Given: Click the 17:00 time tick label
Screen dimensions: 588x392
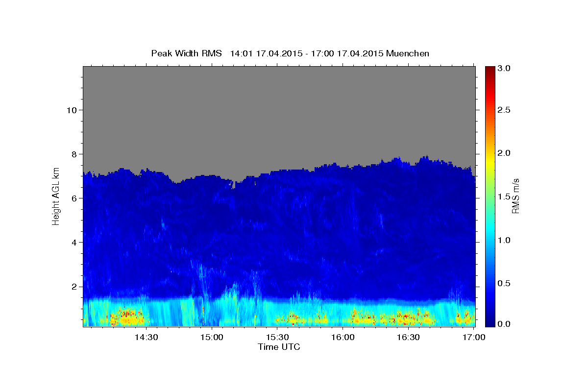Looking at the screenshot, I should click(474, 338).
